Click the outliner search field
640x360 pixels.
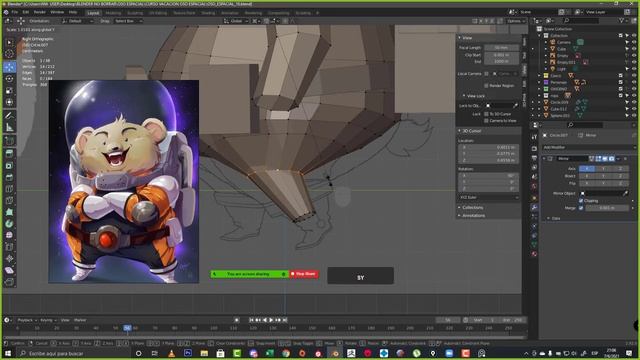coord(582,20)
